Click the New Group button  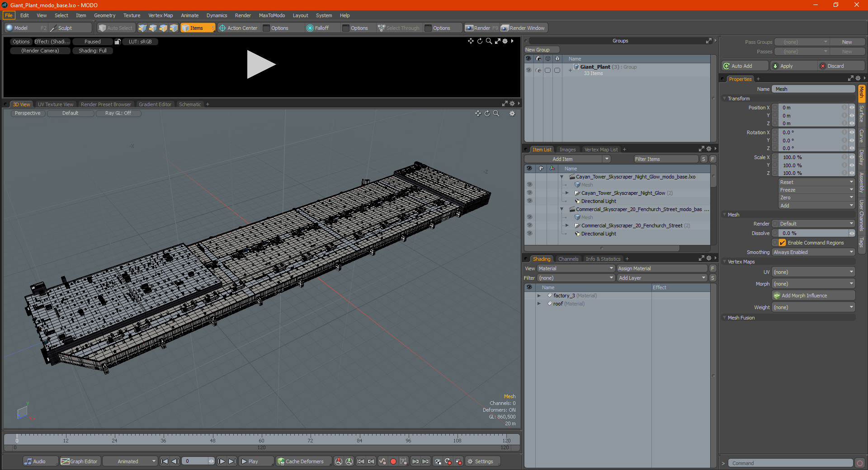542,50
